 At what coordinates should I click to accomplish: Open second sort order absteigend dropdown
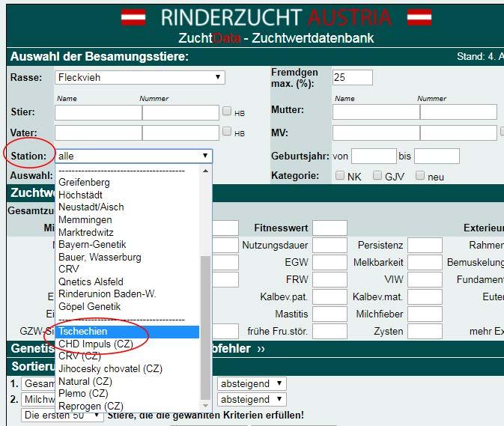[252, 399]
